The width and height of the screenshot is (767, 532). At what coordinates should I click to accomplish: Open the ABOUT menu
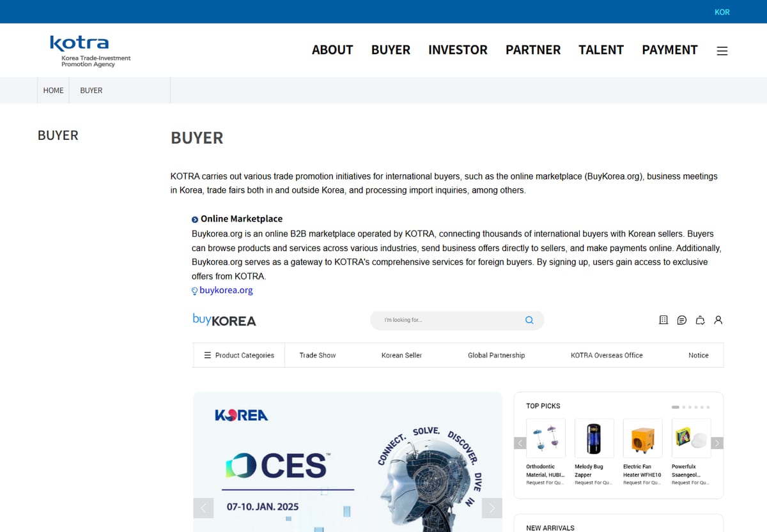[332, 50]
